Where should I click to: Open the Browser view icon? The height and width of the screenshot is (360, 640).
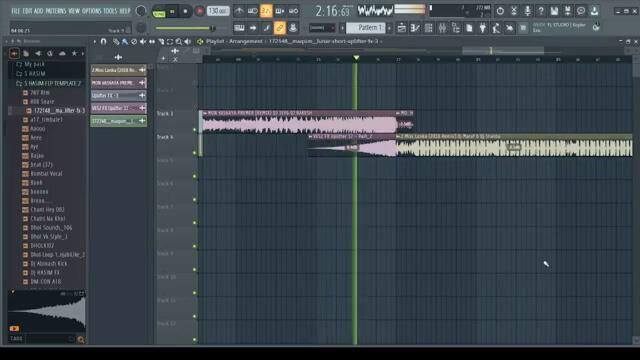(x=456, y=28)
